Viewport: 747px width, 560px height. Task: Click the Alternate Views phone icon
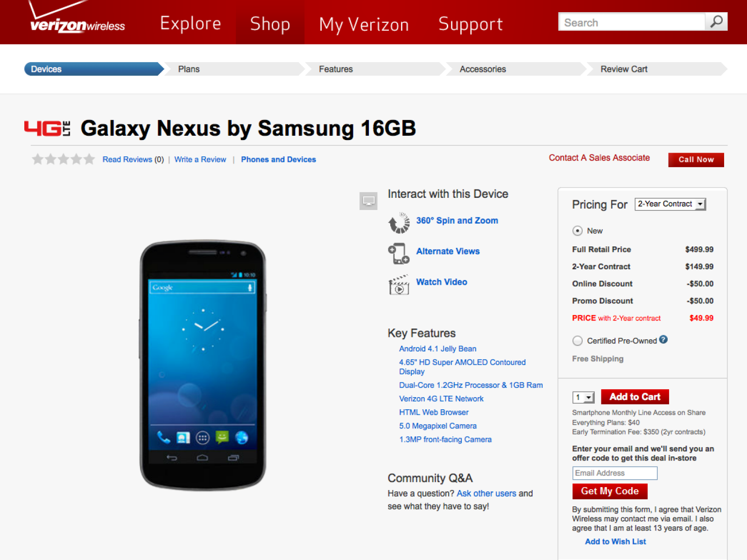pyautogui.click(x=399, y=253)
